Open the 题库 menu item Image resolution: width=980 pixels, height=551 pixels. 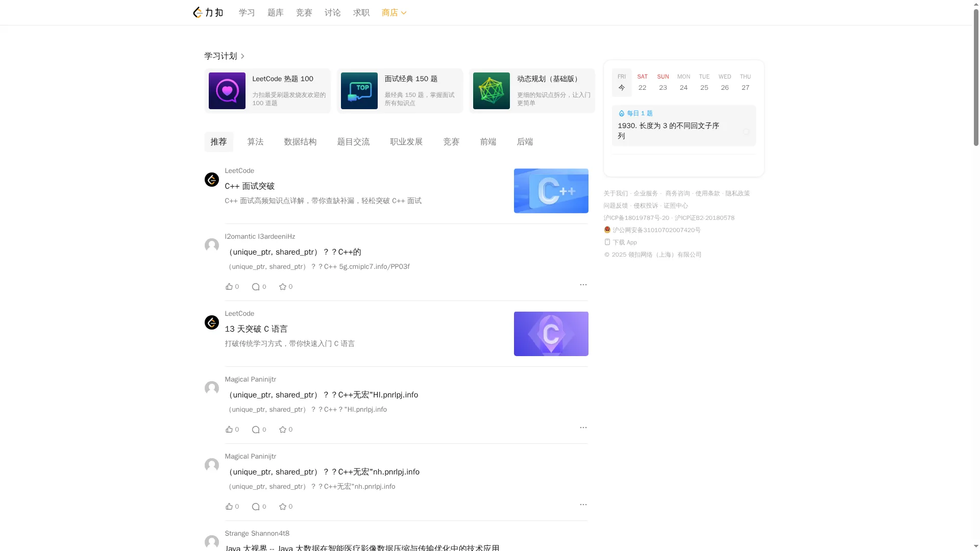click(276, 12)
